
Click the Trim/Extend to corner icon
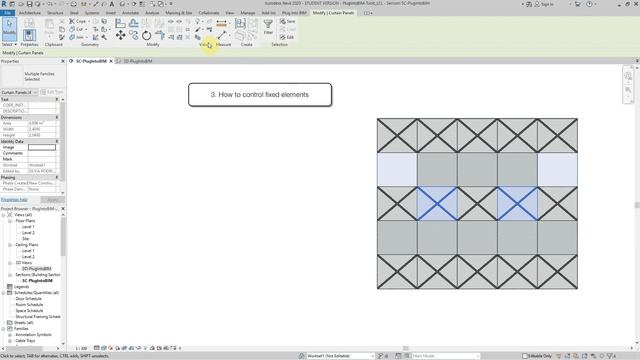[x=160, y=36]
